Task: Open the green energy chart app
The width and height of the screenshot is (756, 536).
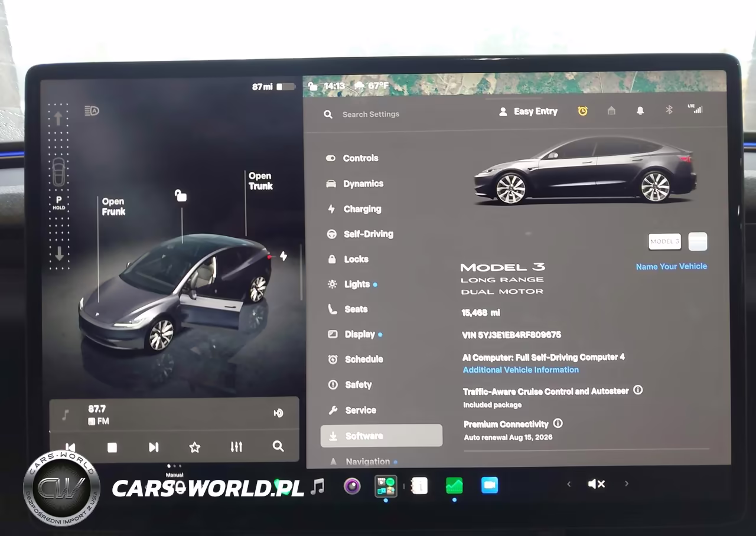Action: (x=454, y=486)
